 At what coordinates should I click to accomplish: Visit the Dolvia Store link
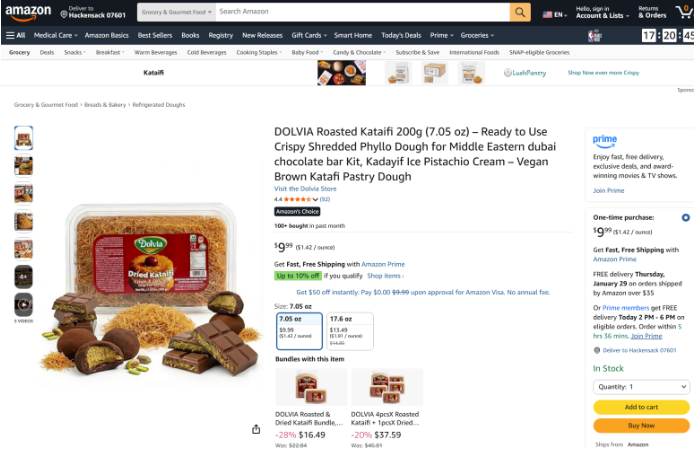[305, 189]
